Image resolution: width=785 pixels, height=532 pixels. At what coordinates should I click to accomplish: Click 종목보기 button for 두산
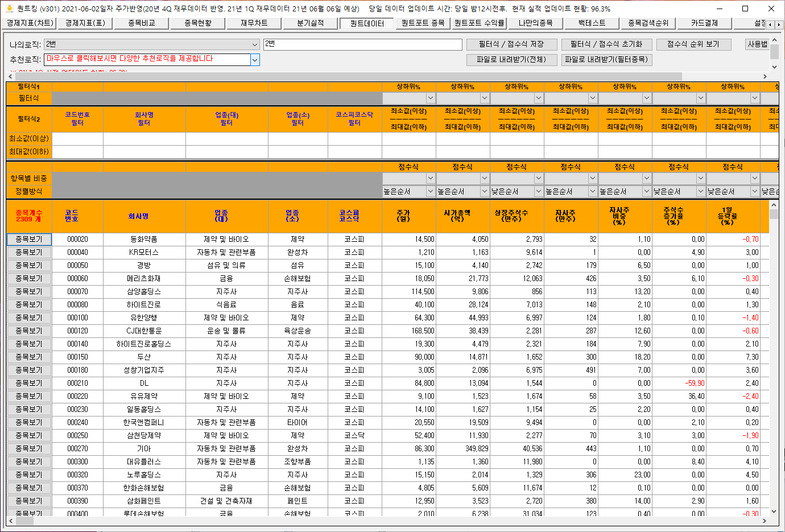point(29,357)
